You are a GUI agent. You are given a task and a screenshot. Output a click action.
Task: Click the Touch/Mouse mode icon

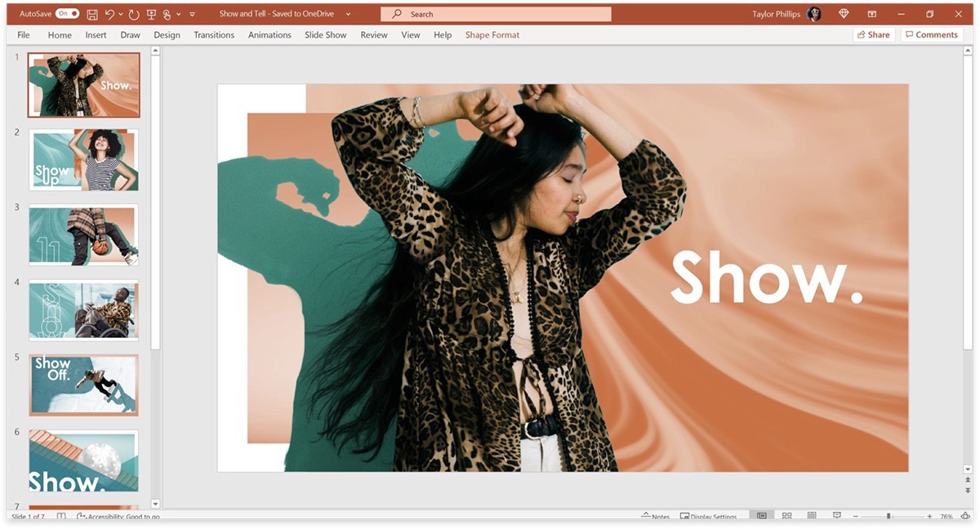pyautogui.click(x=167, y=14)
